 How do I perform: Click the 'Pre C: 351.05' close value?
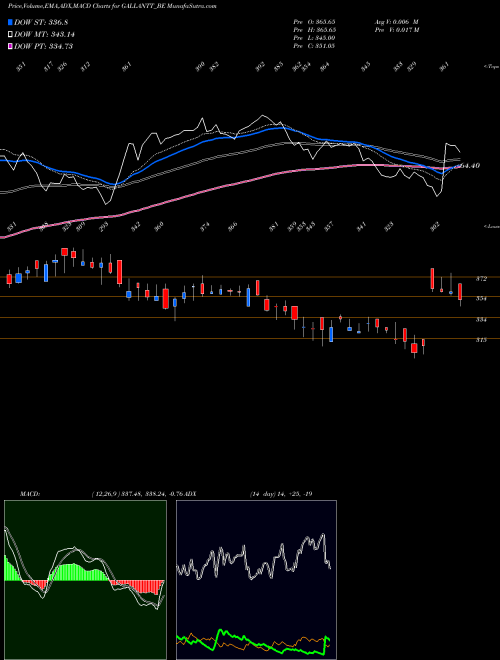pyautogui.click(x=314, y=46)
